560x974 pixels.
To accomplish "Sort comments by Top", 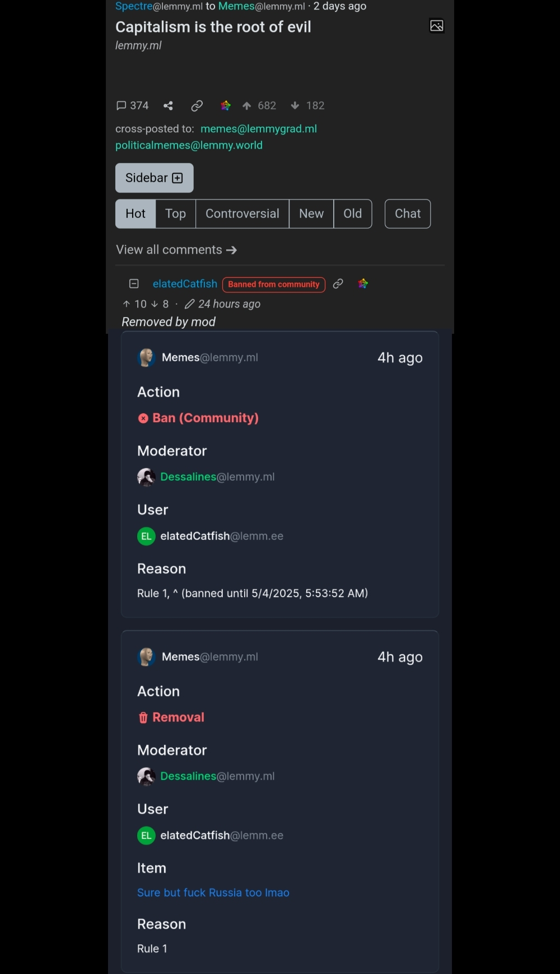I will (x=175, y=213).
